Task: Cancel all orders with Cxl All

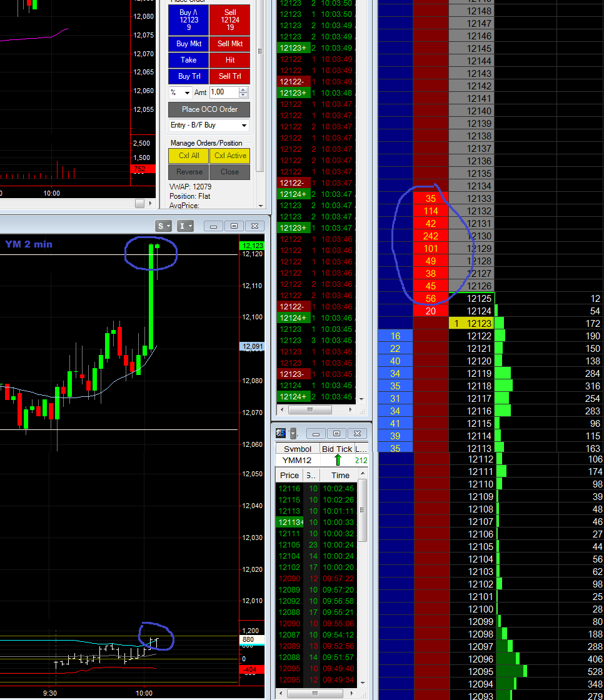Action: point(189,156)
